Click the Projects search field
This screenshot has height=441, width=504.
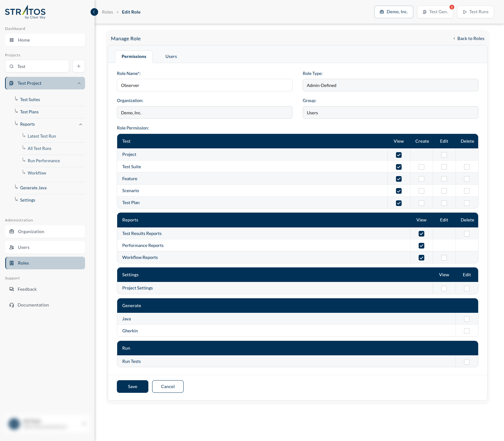coord(37,66)
